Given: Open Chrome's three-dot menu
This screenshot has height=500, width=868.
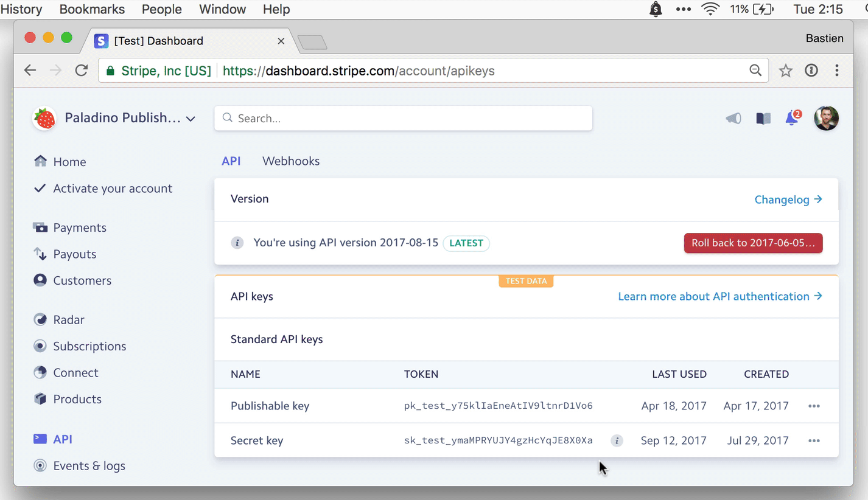Looking at the screenshot, I should [x=837, y=71].
